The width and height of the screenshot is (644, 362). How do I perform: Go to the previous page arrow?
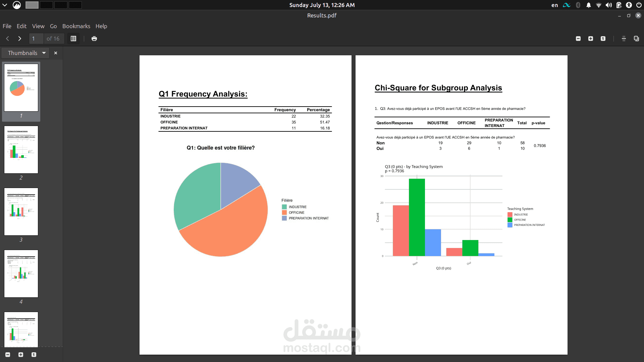(x=7, y=39)
